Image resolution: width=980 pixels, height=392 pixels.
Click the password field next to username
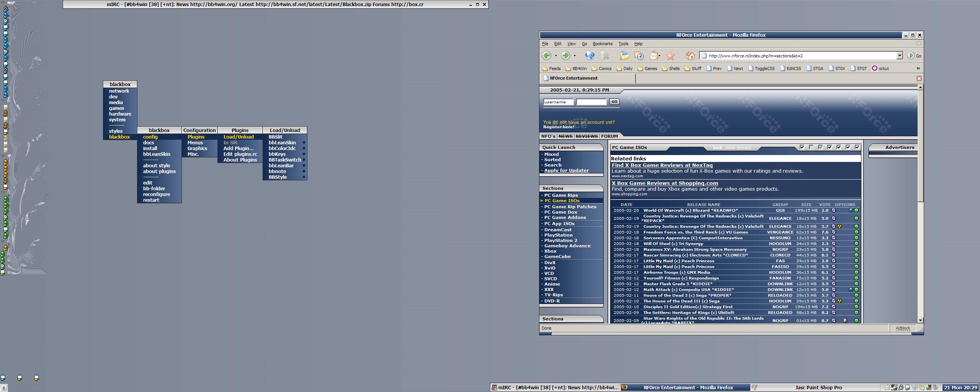pos(591,102)
